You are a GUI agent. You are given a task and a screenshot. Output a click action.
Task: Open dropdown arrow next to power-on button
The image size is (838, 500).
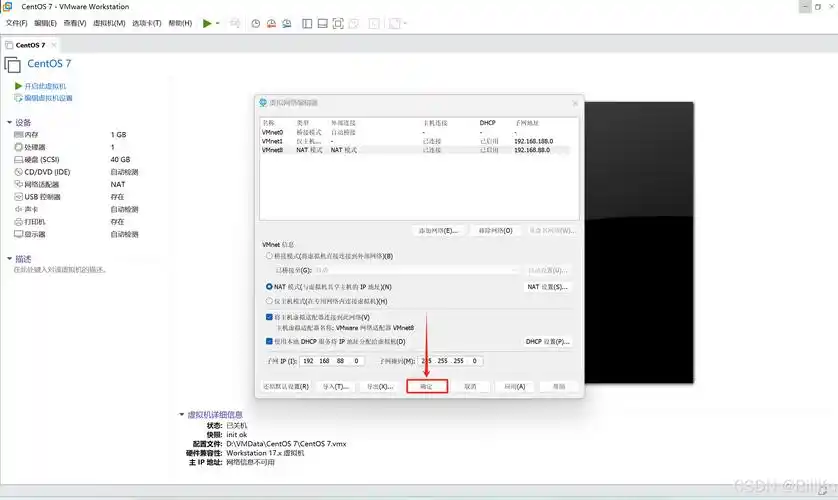tap(219, 23)
